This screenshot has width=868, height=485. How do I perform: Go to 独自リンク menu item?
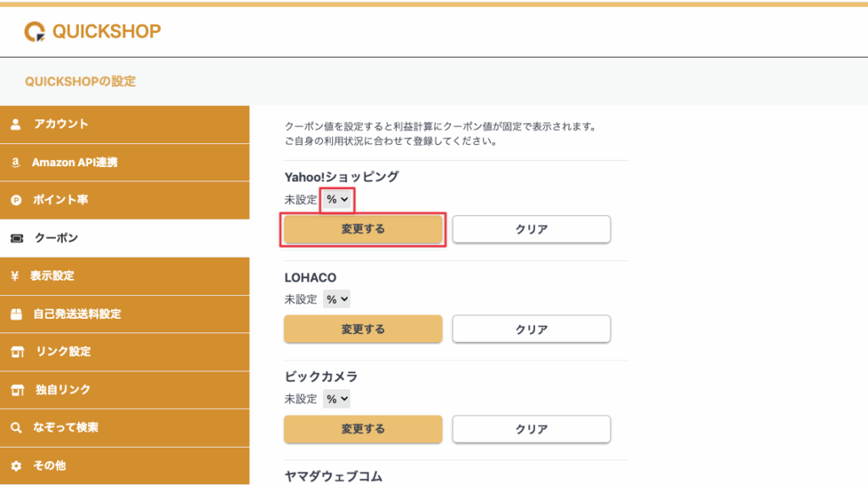click(63, 390)
